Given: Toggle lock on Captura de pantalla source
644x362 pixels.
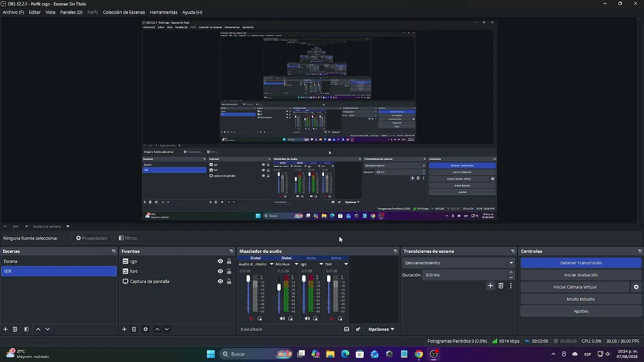Looking at the screenshot, I should click(x=229, y=282).
